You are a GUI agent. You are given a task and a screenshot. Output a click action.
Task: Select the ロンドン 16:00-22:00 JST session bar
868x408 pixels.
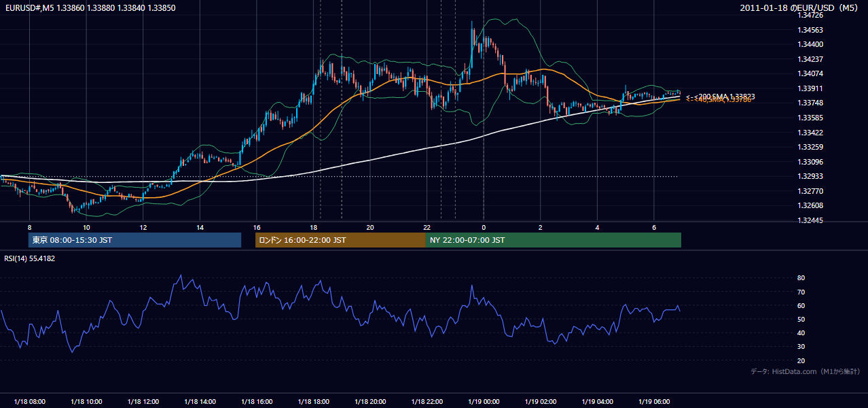coord(340,240)
